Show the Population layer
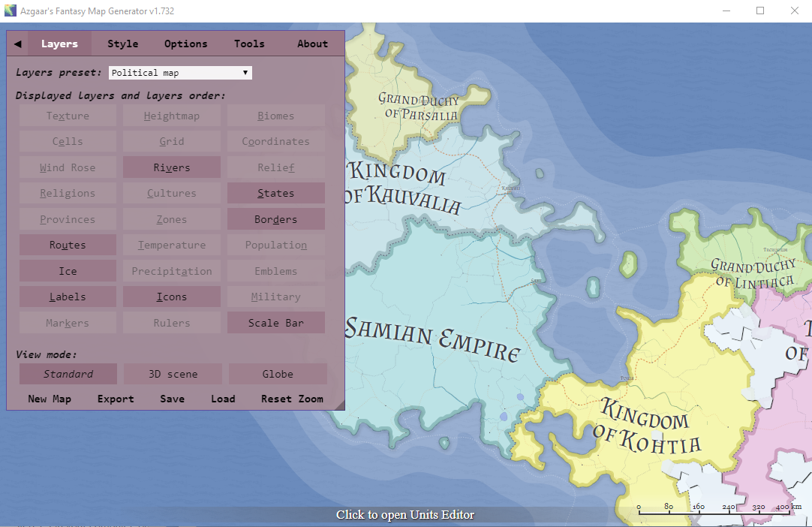The image size is (812, 527). [x=276, y=245]
